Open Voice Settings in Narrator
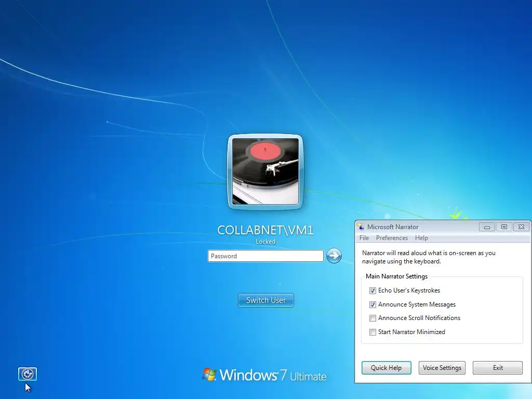The width and height of the screenshot is (532, 399). point(442,368)
